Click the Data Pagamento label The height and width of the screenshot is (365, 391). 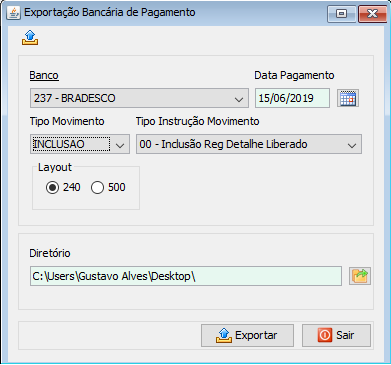294,75
